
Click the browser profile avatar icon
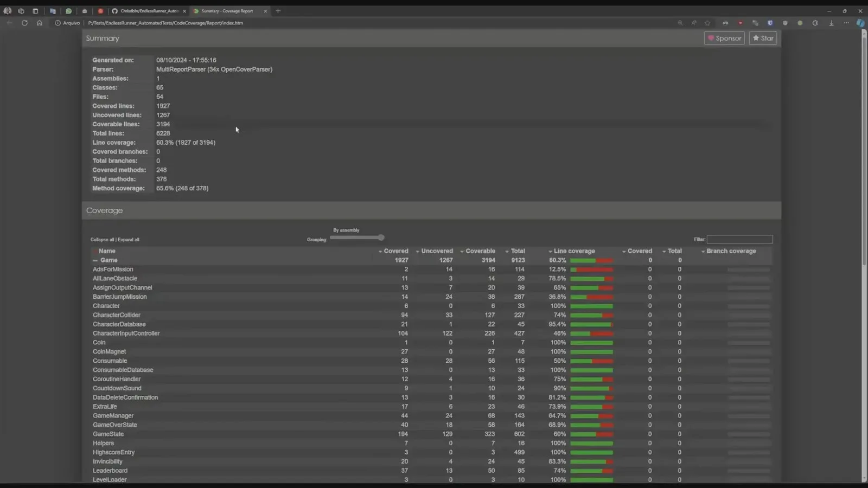(x=8, y=11)
